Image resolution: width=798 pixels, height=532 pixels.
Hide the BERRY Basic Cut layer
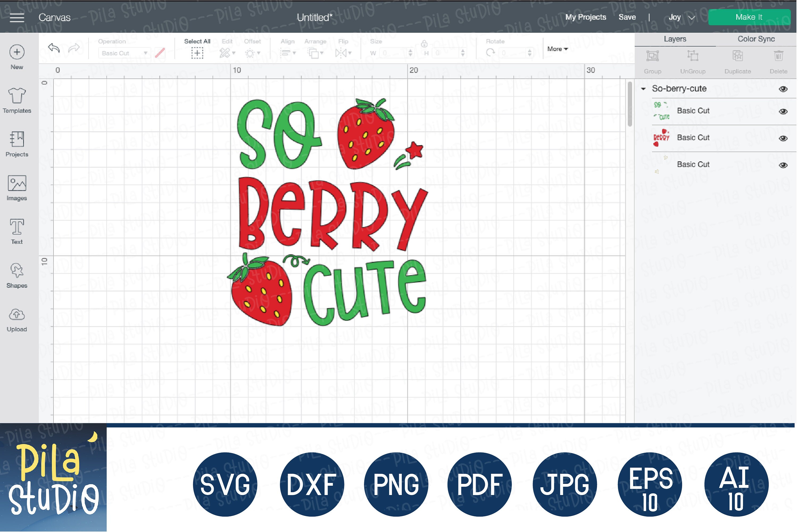pyautogui.click(x=783, y=138)
